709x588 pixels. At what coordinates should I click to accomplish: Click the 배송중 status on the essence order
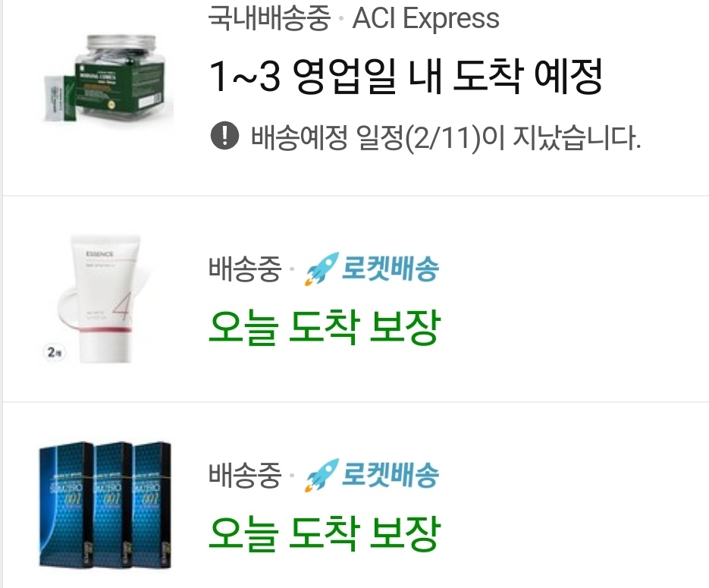tap(245, 269)
